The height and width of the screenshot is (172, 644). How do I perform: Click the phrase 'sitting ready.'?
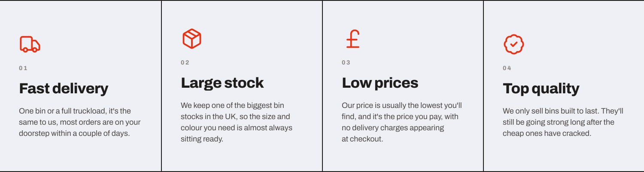click(202, 139)
